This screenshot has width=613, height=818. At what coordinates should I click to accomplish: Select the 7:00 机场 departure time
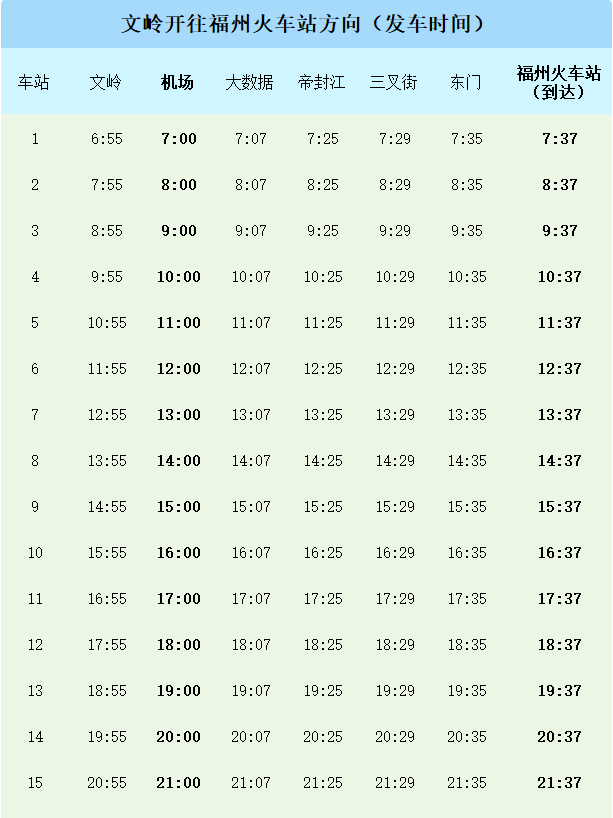(x=179, y=139)
